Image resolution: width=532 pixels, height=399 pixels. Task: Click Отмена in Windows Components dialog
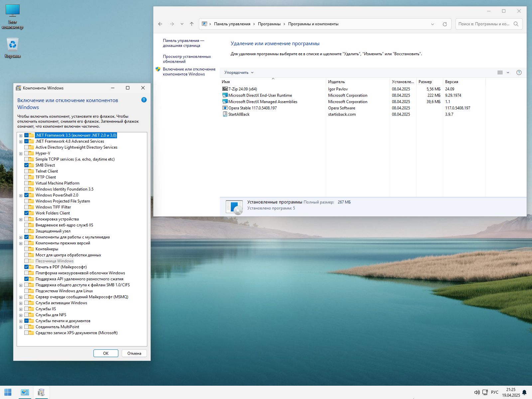tap(134, 353)
